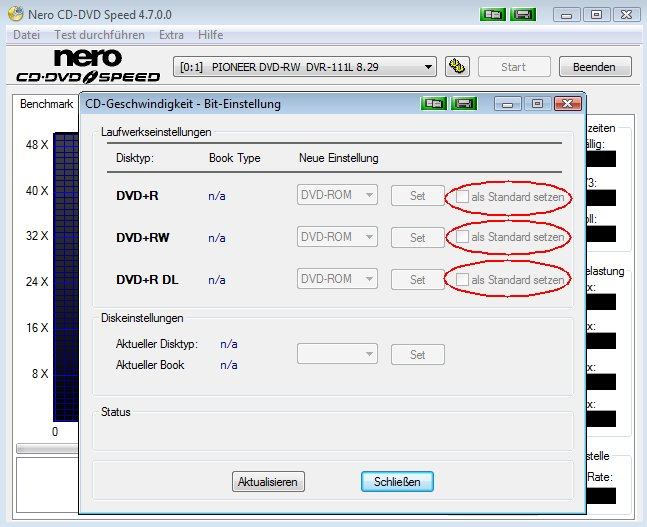This screenshot has width=647, height=527.
Task: Click the copy-to-clipboard icon in main title bar
Action: [493, 15]
